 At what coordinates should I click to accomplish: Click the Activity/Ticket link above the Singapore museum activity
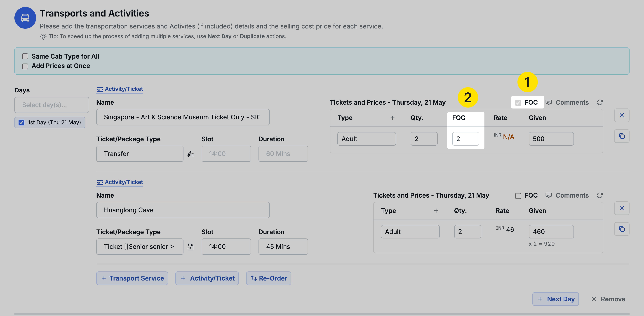click(120, 89)
